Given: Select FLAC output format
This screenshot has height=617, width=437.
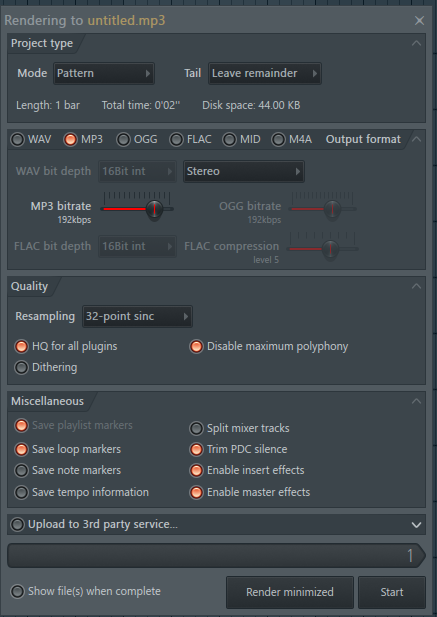Looking at the screenshot, I should 176,139.
